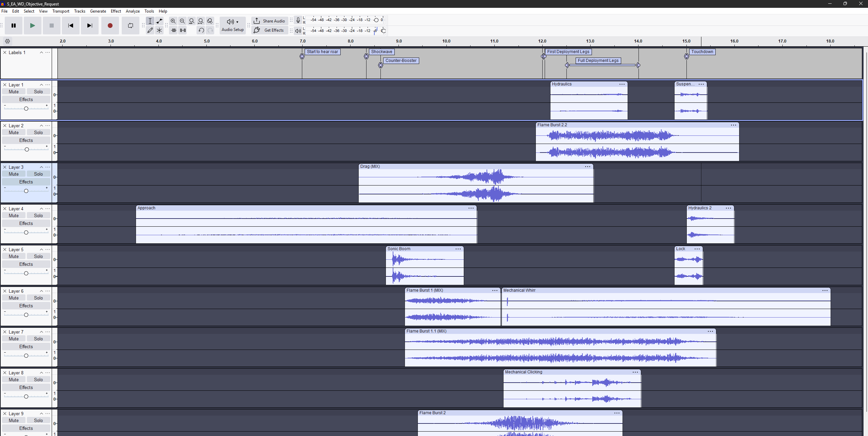
Task: Click Layer 6 gain slider knob
Action: (26, 315)
